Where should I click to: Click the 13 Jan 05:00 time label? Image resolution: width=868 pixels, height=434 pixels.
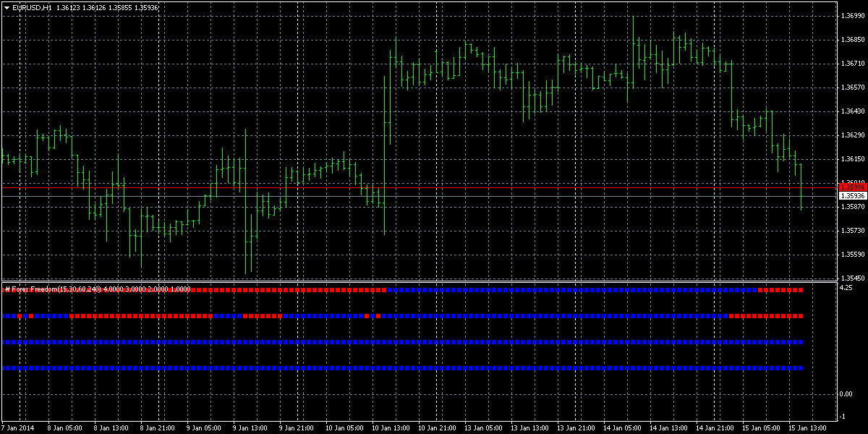[482, 427]
